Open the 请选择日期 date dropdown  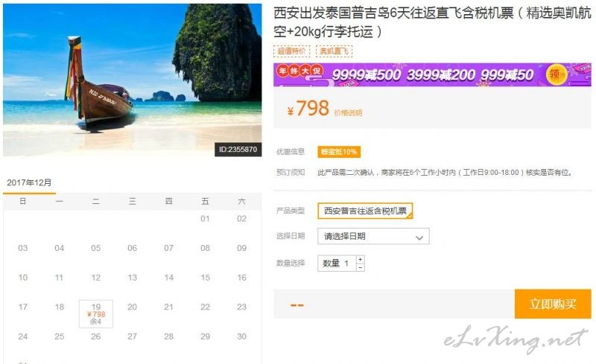[x=373, y=236]
